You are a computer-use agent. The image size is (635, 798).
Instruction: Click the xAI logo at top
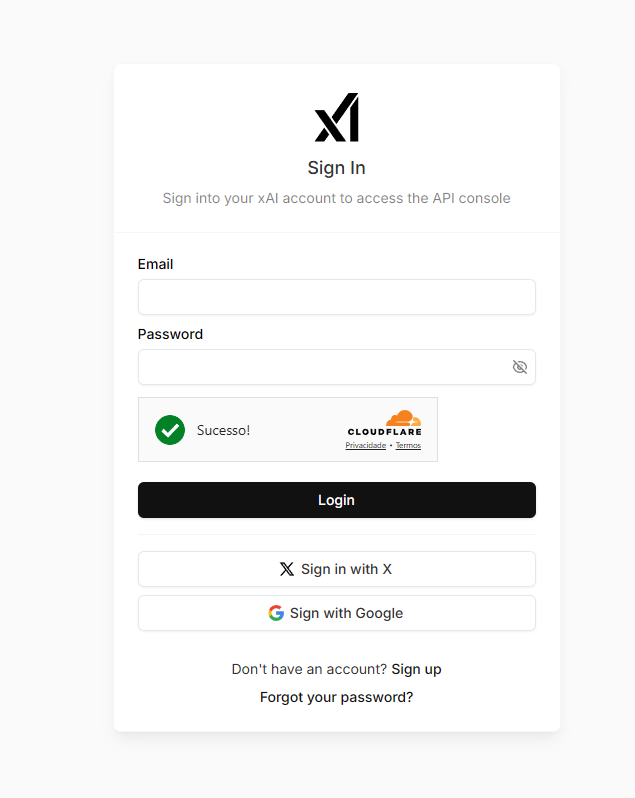click(x=336, y=117)
